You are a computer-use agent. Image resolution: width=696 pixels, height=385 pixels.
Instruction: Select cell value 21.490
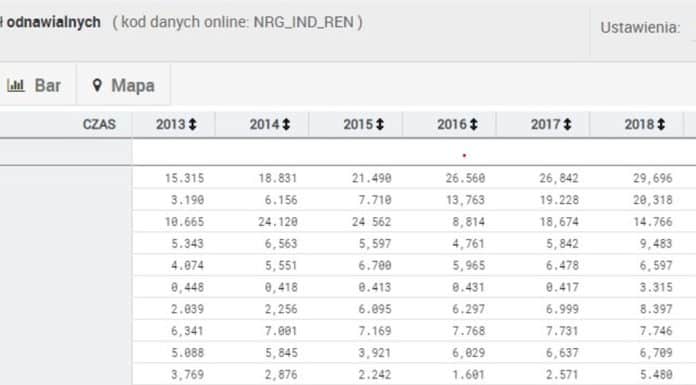(x=372, y=178)
